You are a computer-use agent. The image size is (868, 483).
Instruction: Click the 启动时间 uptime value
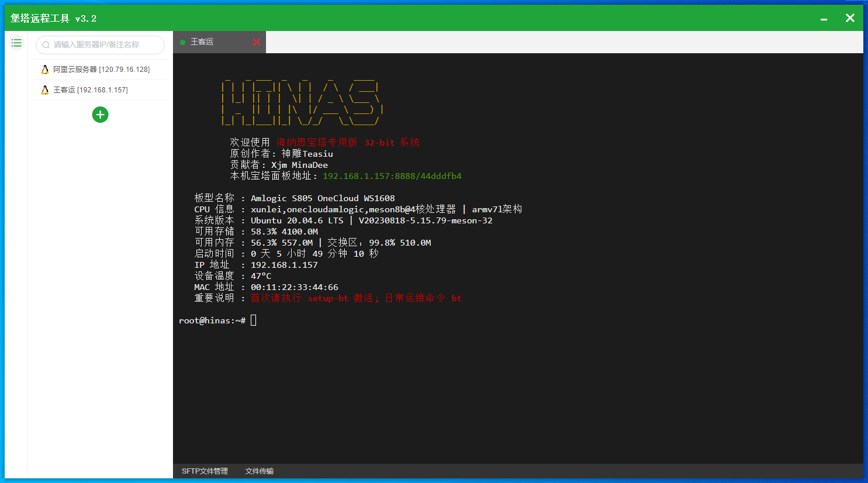click(x=314, y=254)
